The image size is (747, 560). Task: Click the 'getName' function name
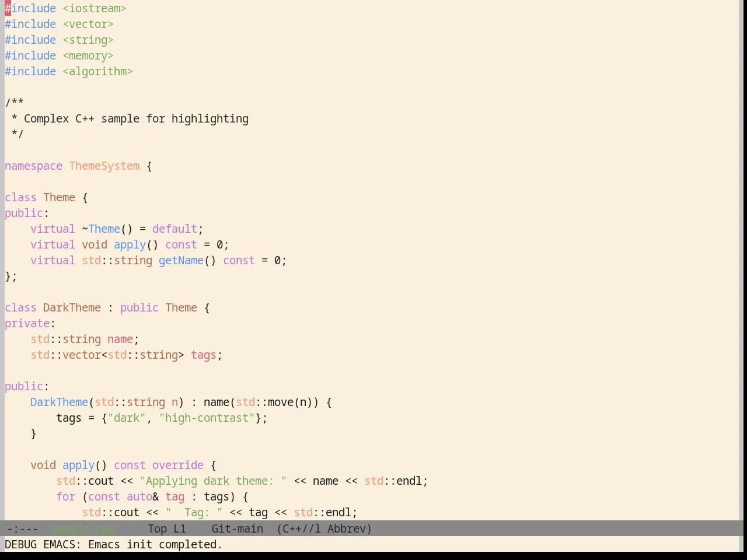coord(181,260)
